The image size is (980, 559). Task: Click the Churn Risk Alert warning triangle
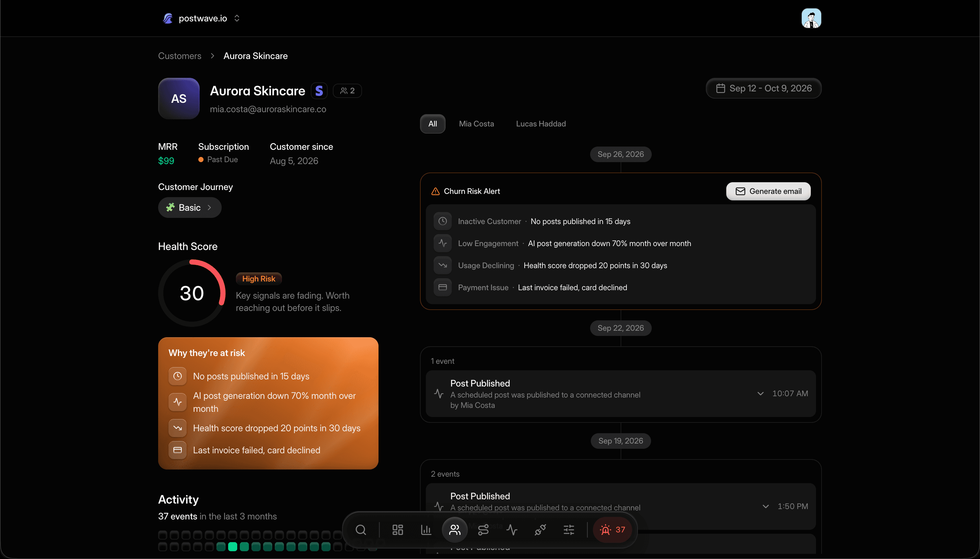[435, 191]
